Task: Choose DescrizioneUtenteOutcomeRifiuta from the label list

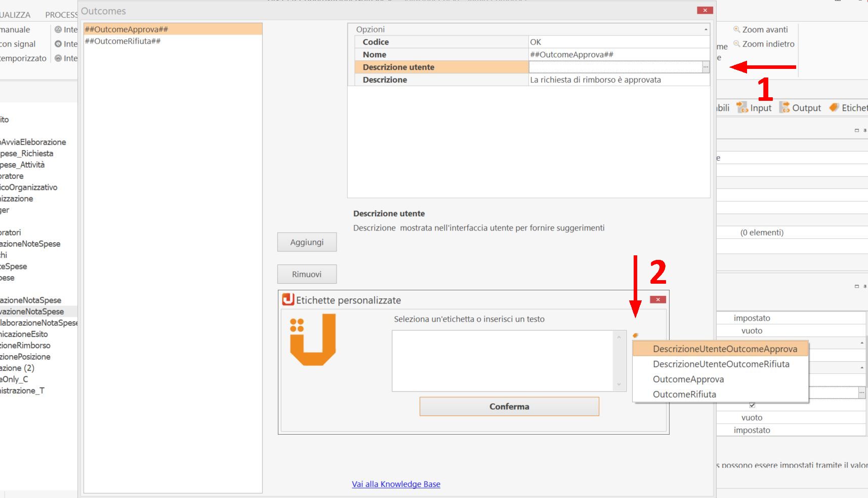Action: pyautogui.click(x=720, y=364)
